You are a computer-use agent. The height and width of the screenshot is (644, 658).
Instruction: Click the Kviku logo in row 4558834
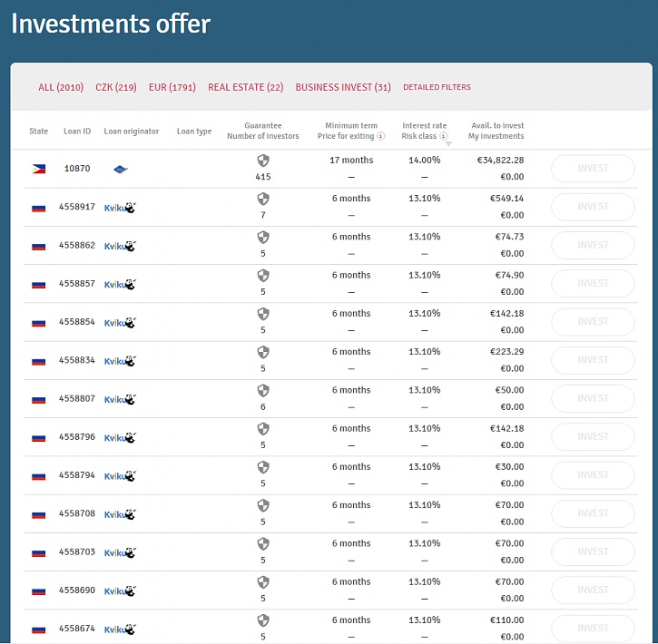120,361
